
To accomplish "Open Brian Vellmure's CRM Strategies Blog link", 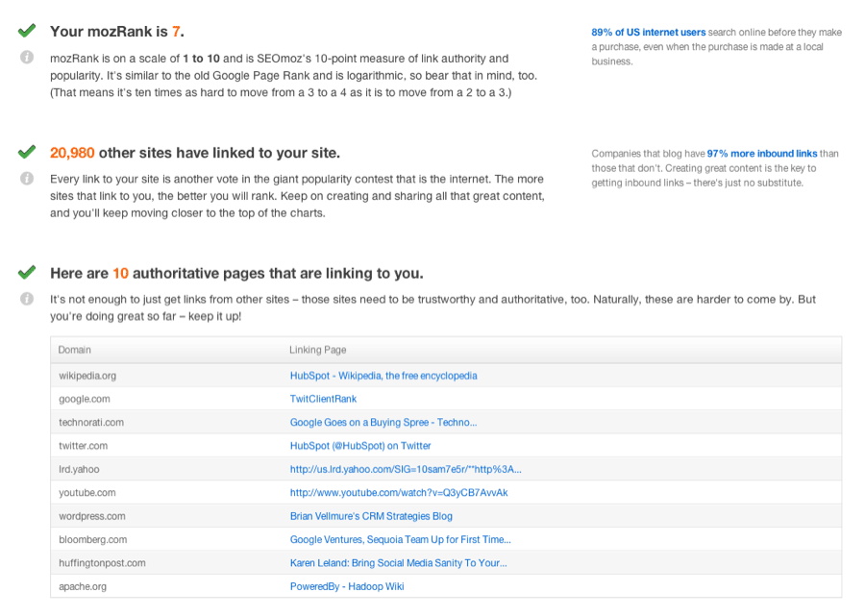I will click(x=370, y=516).
